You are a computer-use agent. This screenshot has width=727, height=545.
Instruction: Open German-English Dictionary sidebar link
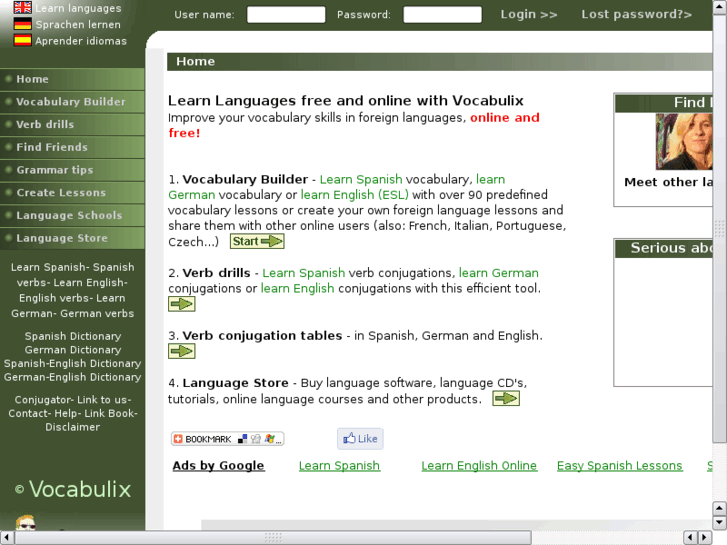[73, 377]
